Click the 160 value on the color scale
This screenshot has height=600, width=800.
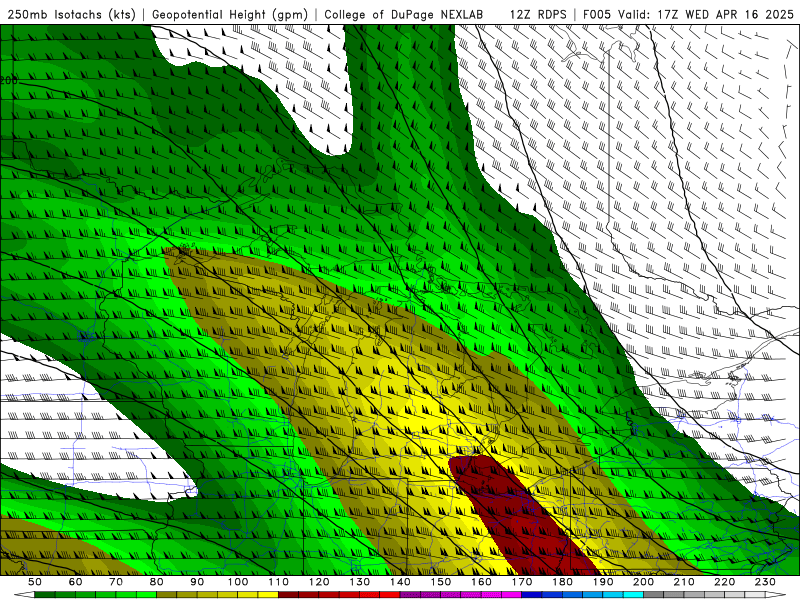[x=481, y=582]
